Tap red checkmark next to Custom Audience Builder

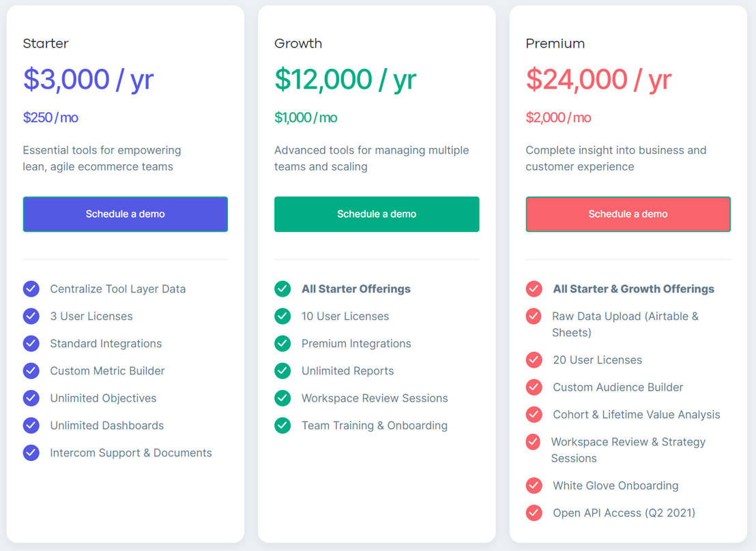534,387
